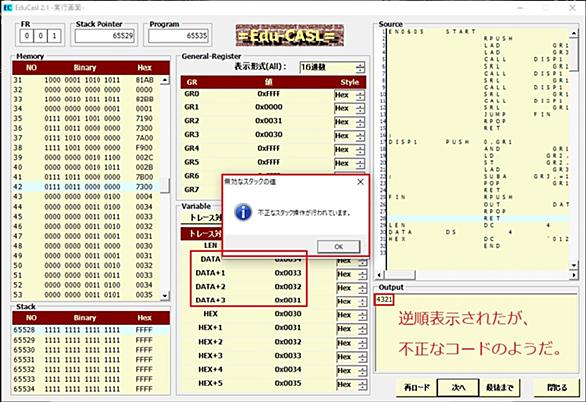Screen dimensions: 586x402
Task: Change HEX+5 variable style Hex spinner
Action: (x=362, y=385)
